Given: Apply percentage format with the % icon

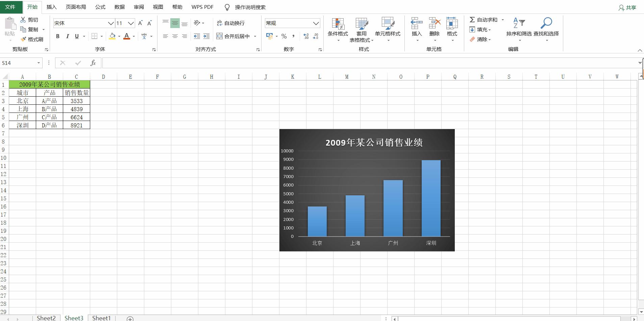Looking at the screenshot, I should click(284, 36).
